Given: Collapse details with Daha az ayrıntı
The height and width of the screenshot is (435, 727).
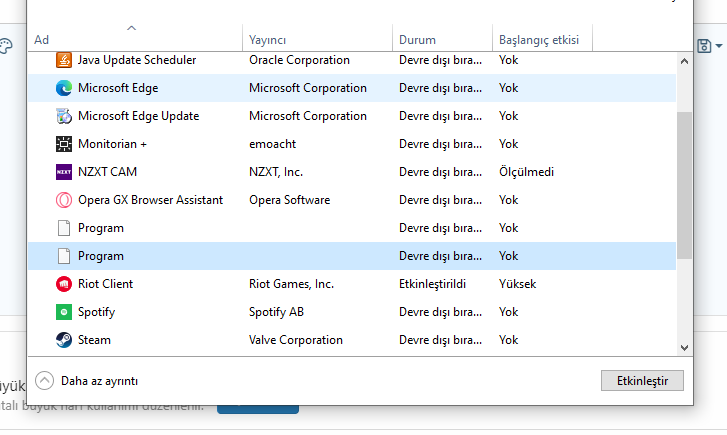Looking at the screenshot, I should (99, 381).
